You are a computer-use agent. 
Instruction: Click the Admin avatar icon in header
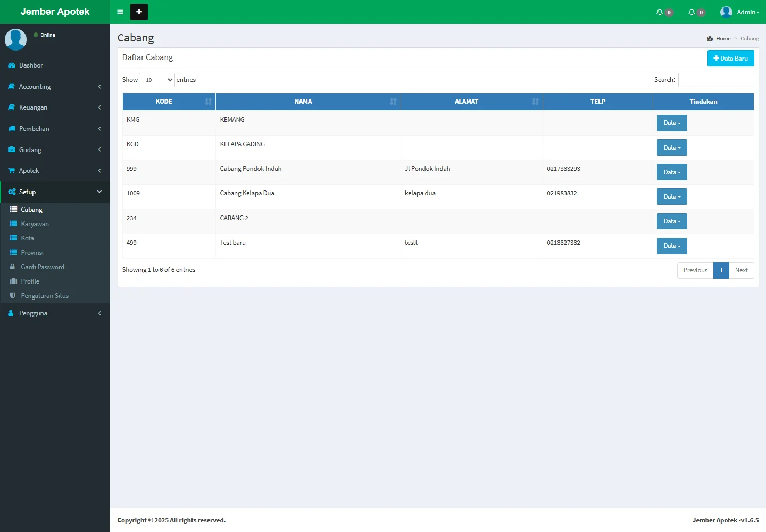click(726, 12)
